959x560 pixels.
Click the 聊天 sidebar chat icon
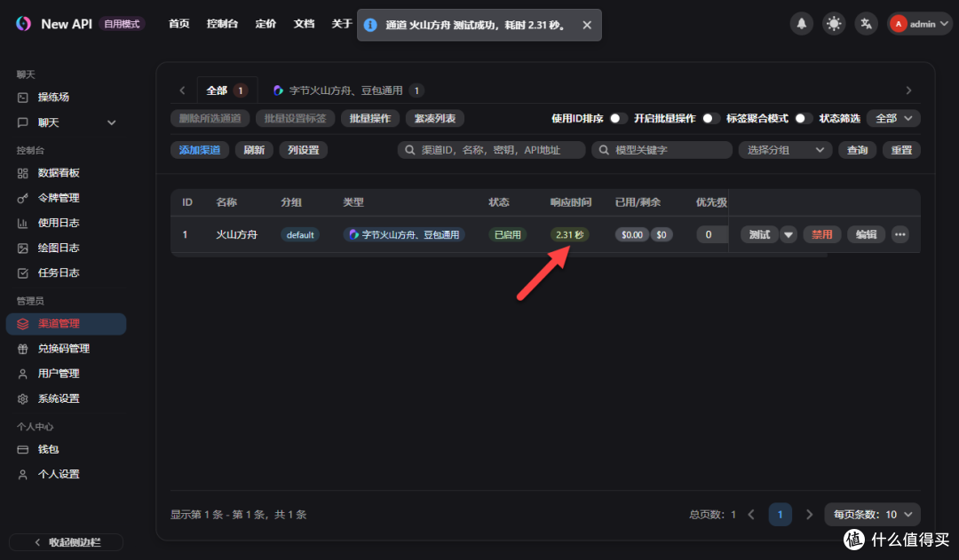click(x=22, y=122)
